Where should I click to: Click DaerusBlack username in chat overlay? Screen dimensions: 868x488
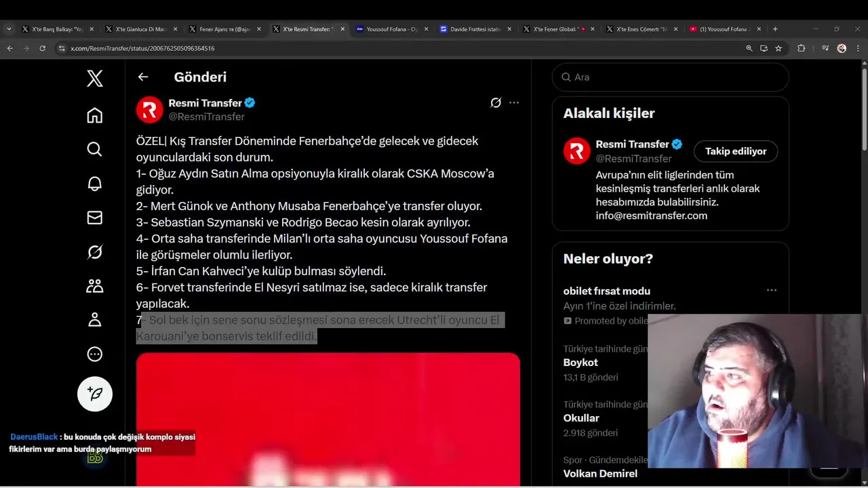(34, 437)
